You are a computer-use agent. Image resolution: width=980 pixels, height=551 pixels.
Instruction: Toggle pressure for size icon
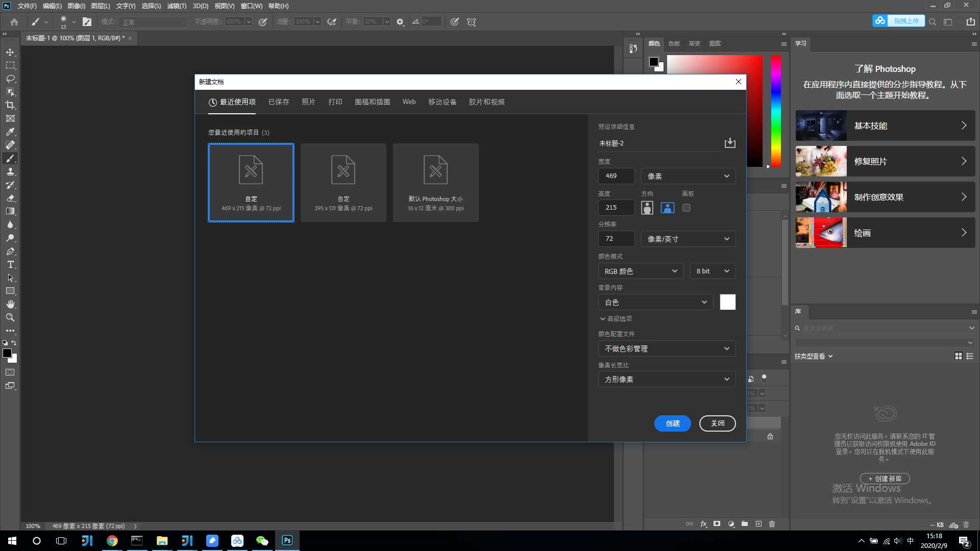[454, 22]
